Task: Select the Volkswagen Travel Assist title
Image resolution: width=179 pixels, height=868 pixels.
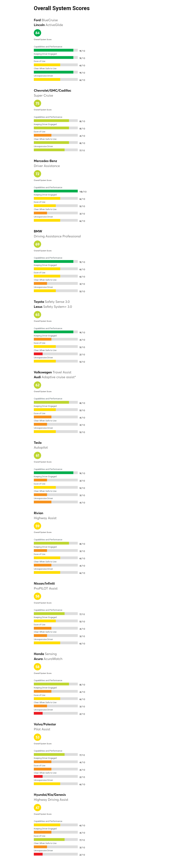Action: pyautogui.click(x=53, y=372)
